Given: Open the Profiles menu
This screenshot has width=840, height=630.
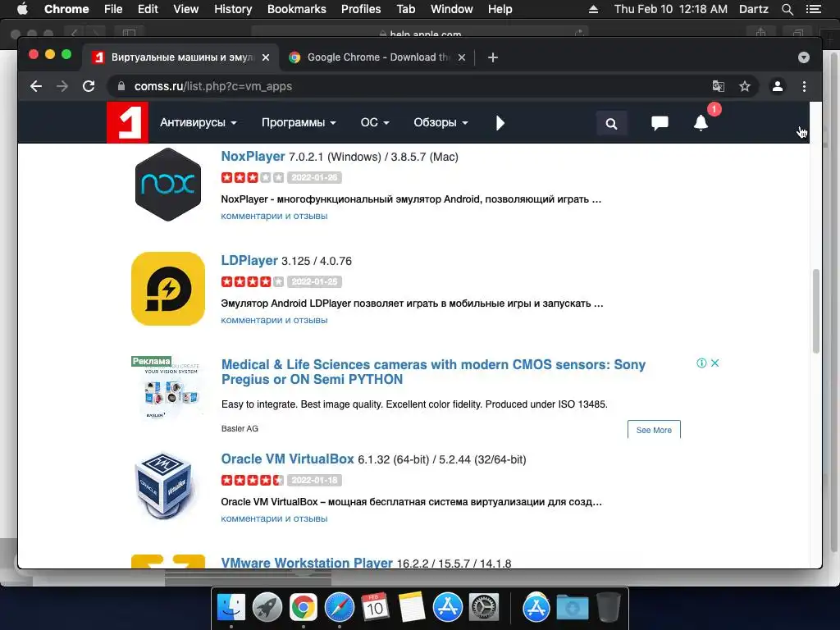Looking at the screenshot, I should (361, 9).
